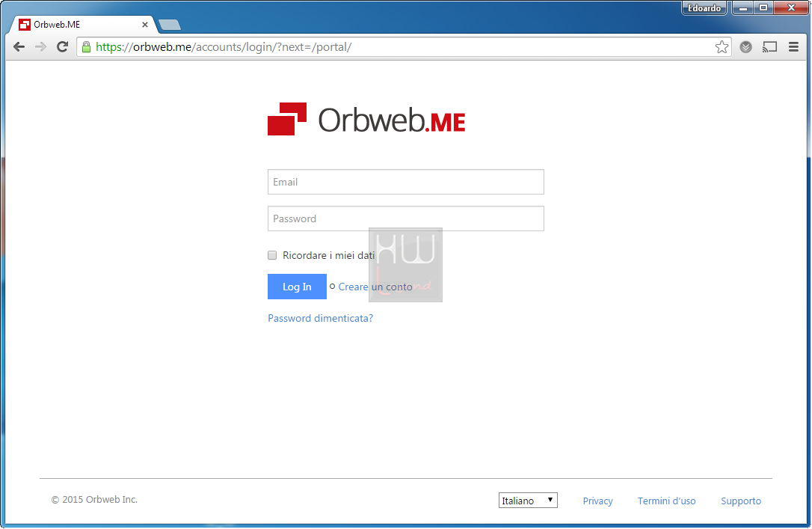Reload the Orbweb.ME login page
The width and height of the screenshot is (812, 529).
tap(63, 46)
